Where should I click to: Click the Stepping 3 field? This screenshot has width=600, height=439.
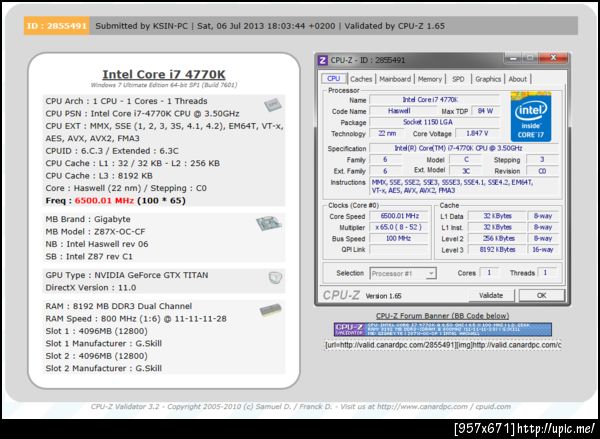[x=543, y=160]
